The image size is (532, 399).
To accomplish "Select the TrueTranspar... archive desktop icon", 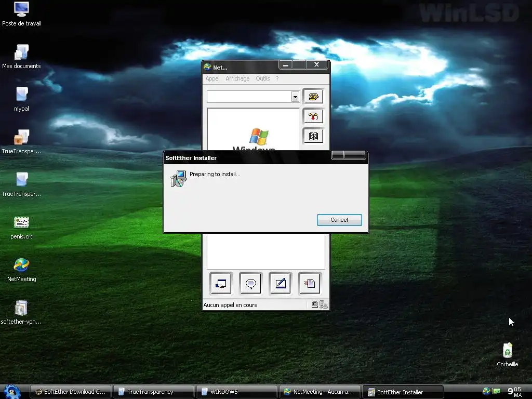I will [x=21, y=142].
